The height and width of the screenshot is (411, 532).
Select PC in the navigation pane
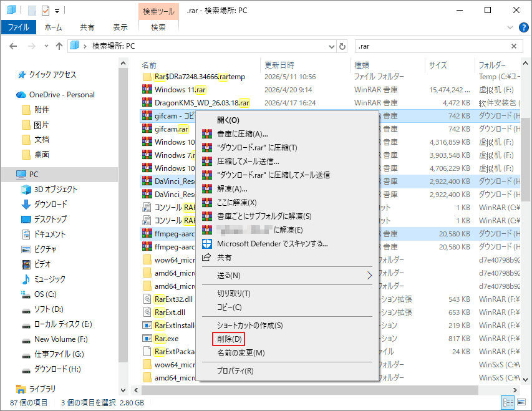tap(34, 175)
